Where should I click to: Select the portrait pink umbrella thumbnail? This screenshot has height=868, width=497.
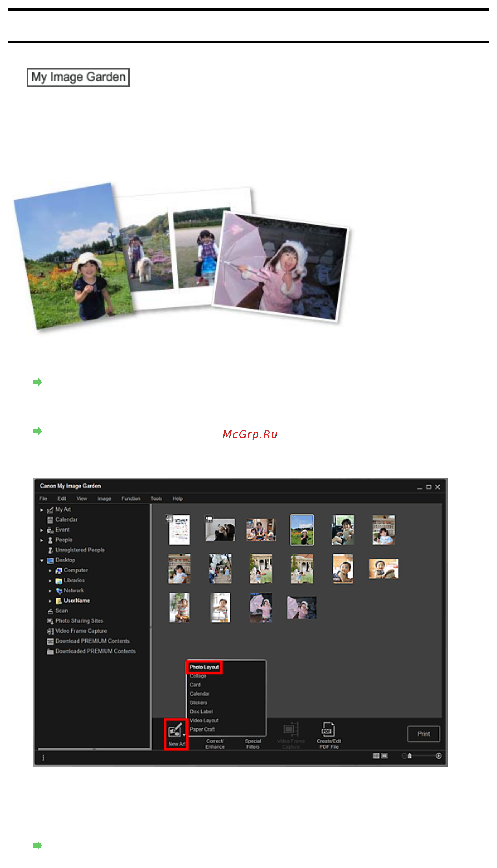[261, 607]
